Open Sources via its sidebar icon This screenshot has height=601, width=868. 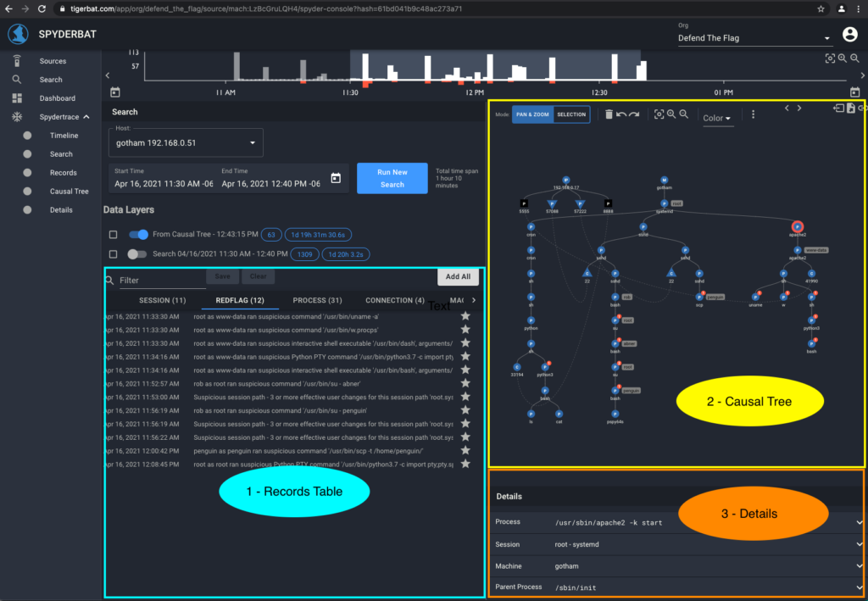[17, 61]
